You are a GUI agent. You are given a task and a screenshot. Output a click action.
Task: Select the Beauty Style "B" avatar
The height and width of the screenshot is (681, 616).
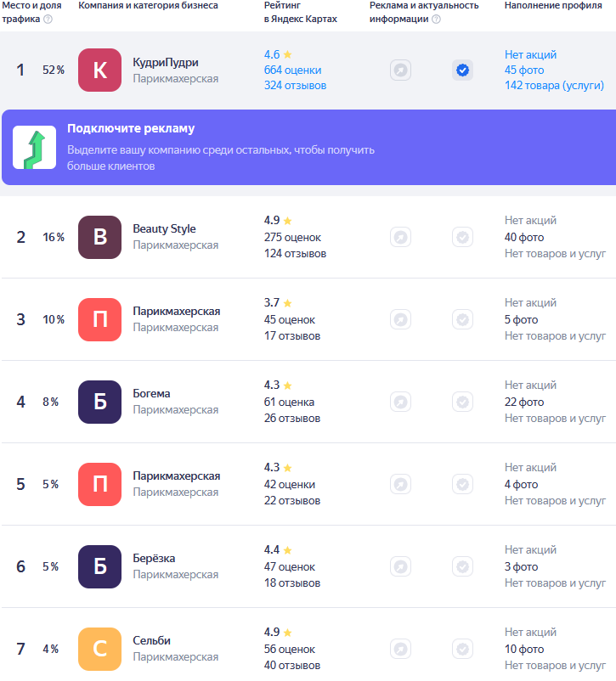(x=99, y=237)
